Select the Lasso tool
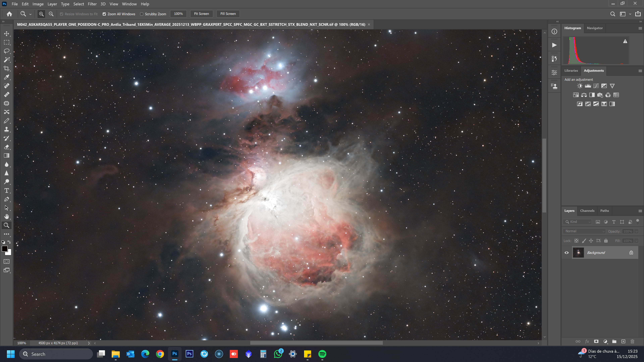 click(x=7, y=51)
